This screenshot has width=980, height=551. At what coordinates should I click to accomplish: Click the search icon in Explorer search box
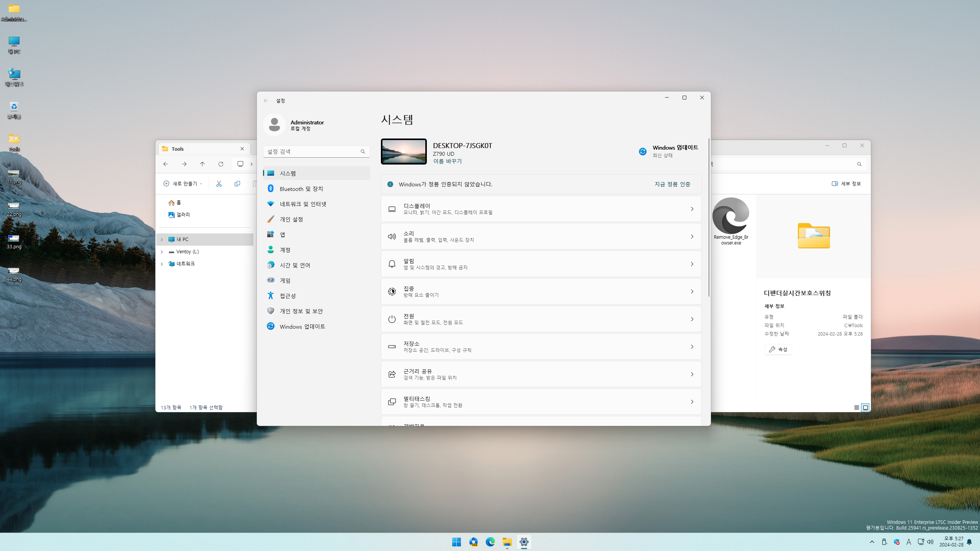point(859,164)
